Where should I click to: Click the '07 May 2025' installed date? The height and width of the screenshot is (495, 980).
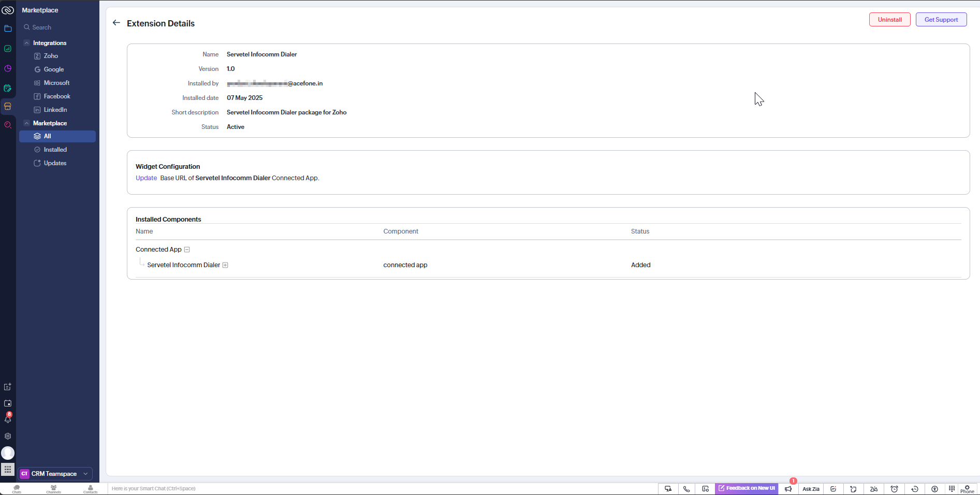point(244,98)
